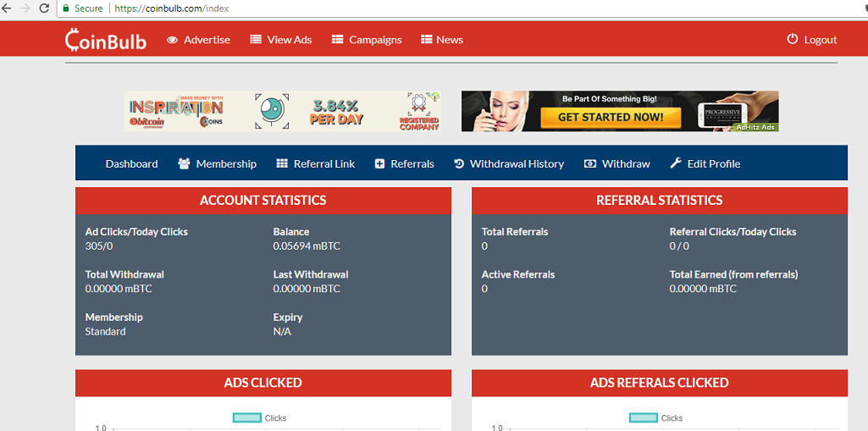Click the grid icon beside Referral Link
This screenshot has height=431, width=868.
point(282,163)
